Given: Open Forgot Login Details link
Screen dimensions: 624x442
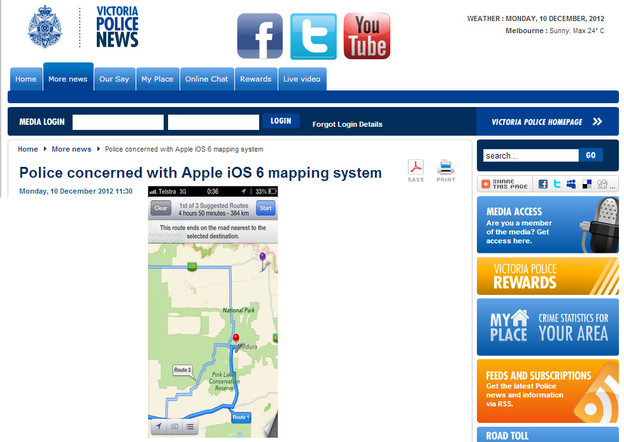Looking at the screenshot, I should pos(347,124).
